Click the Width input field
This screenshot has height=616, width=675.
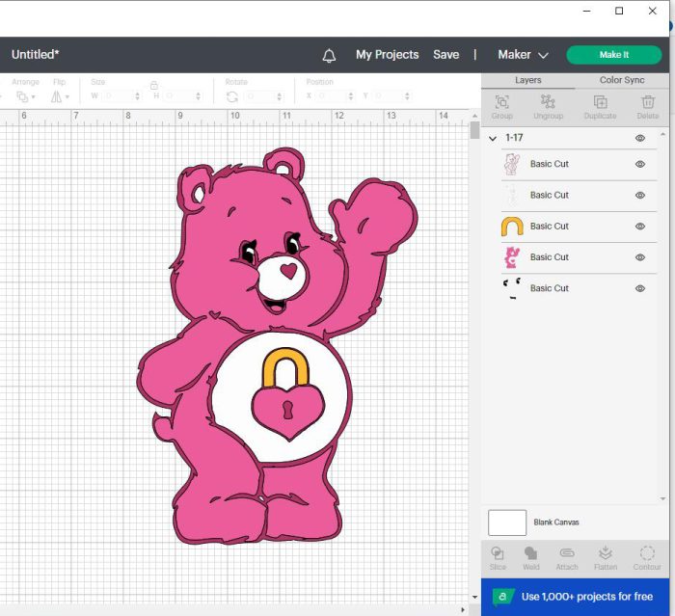coord(120,96)
